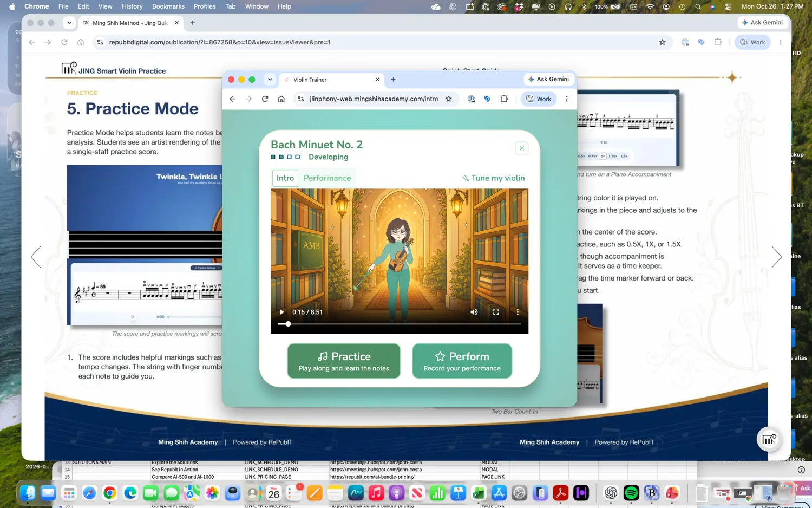The width and height of the screenshot is (812, 508).
Task: Switch to the Performance tab
Action: click(x=327, y=178)
